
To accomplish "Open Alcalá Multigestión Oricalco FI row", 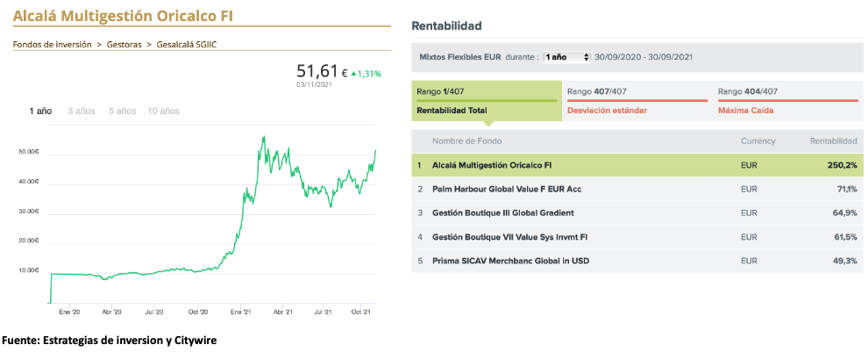I will [492, 164].
